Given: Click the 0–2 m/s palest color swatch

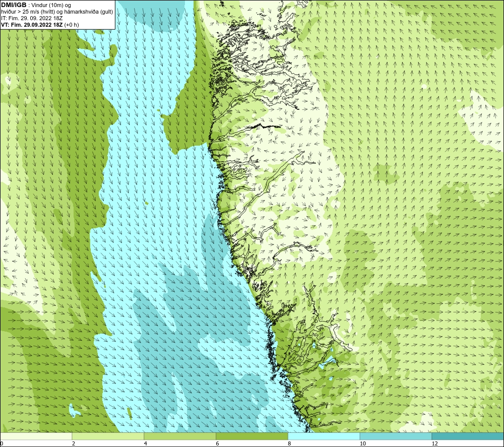Looking at the screenshot, I should [36, 436].
